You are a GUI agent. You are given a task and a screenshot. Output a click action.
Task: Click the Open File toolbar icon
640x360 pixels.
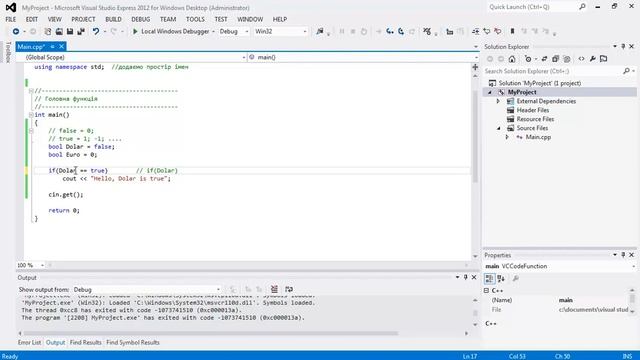click(x=59, y=31)
